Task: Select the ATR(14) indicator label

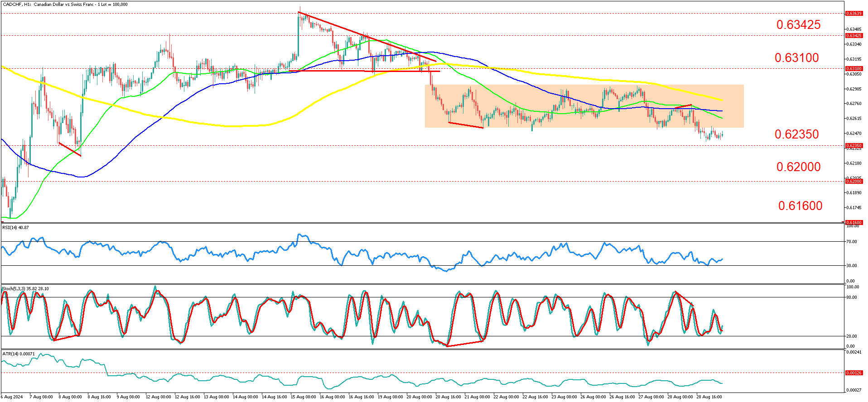Action: pyautogui.click(x=18, y=354)
